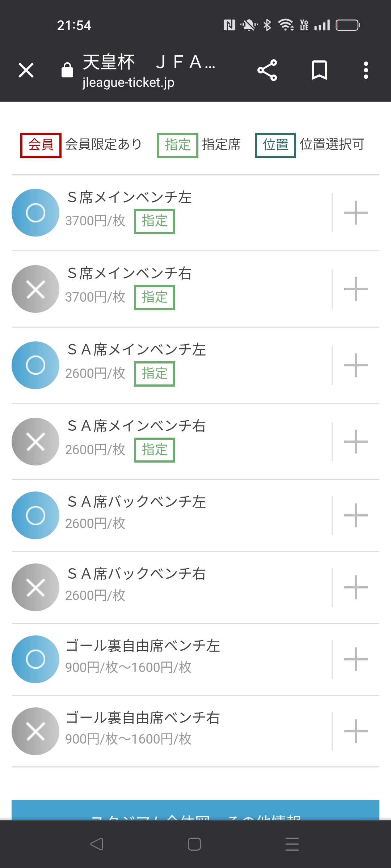Expand ゴール裏自由席ベンチ左 with its plus icon

(356, 659)
